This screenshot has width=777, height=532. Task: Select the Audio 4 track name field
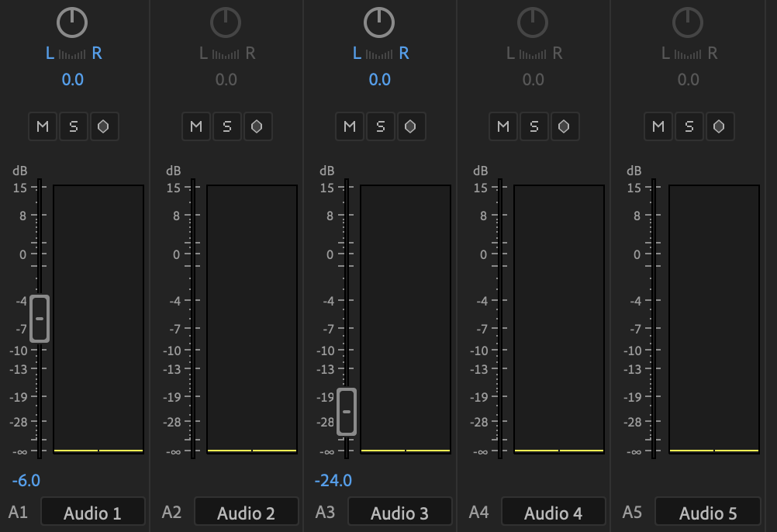[554, 511]
